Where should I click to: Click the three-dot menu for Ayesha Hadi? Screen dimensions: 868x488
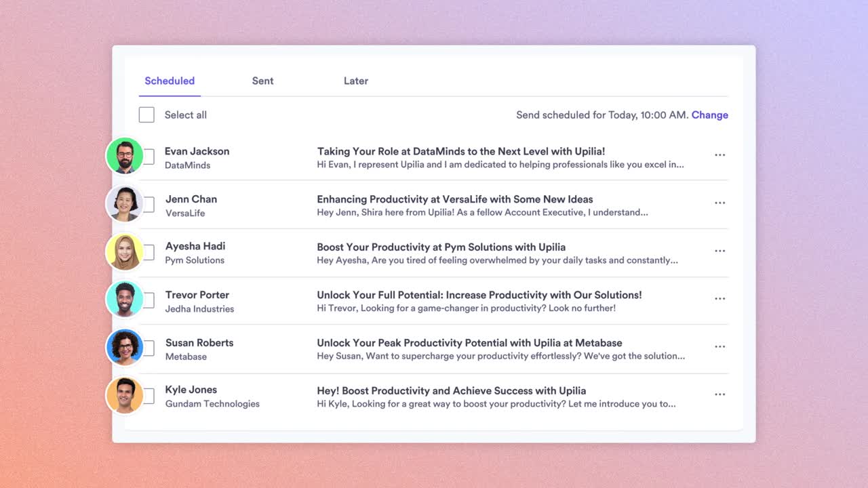(x=719, y=251)
